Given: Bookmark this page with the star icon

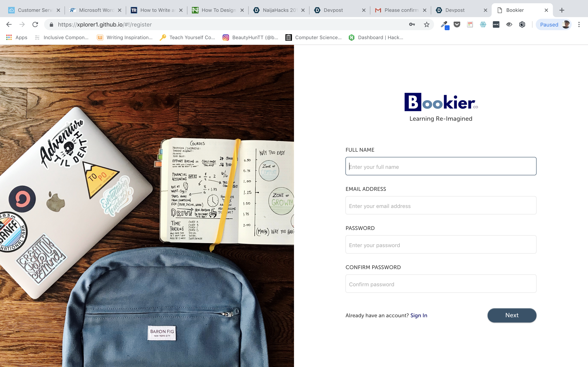Looking at the screenshot, I should 427,24.
